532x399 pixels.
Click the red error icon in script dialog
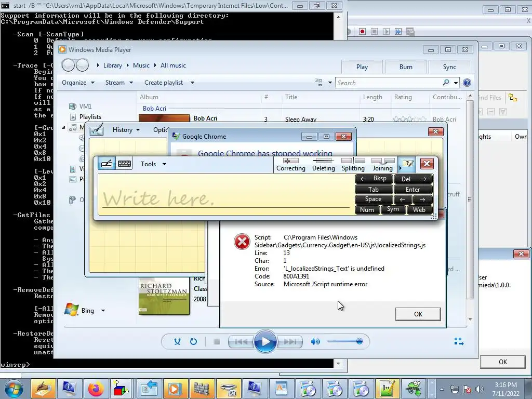point(242,242)
